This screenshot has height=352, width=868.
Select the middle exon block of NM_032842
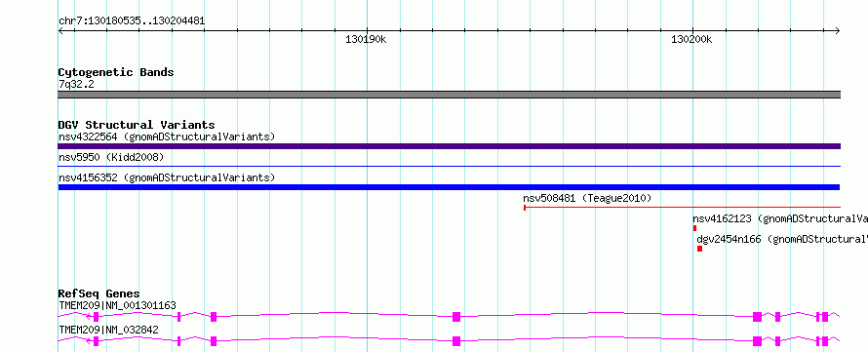(x=456, y=341)
